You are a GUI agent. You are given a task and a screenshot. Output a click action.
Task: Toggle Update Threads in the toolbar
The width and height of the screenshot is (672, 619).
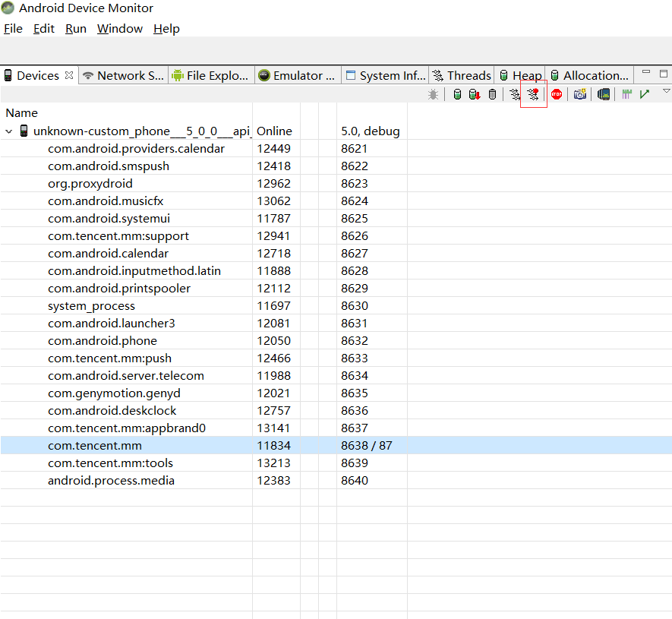(514, 94)
